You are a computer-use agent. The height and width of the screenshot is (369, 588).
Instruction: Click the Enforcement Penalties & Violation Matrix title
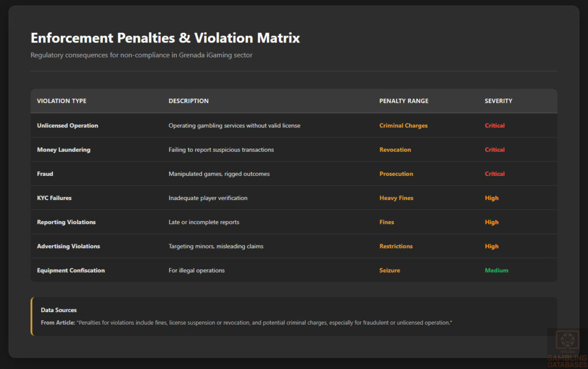pyautogui.click(x=165, y=38)
